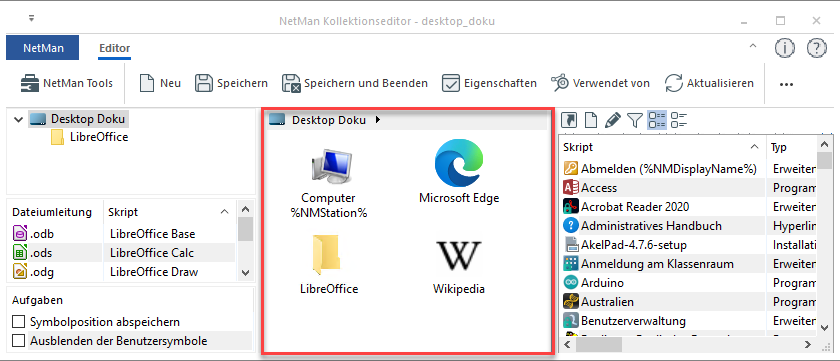The width and height of the screenshot is (840, 361).
Task: Select Desktop Doku in the tree
Action: (x=80, y=119)
